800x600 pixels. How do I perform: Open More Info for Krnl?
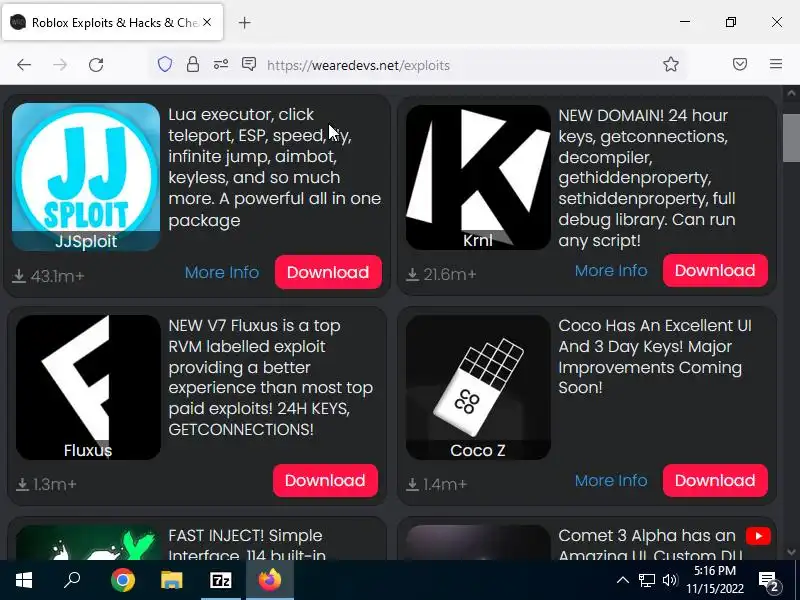pyautogui.click(x=611, y=270)
